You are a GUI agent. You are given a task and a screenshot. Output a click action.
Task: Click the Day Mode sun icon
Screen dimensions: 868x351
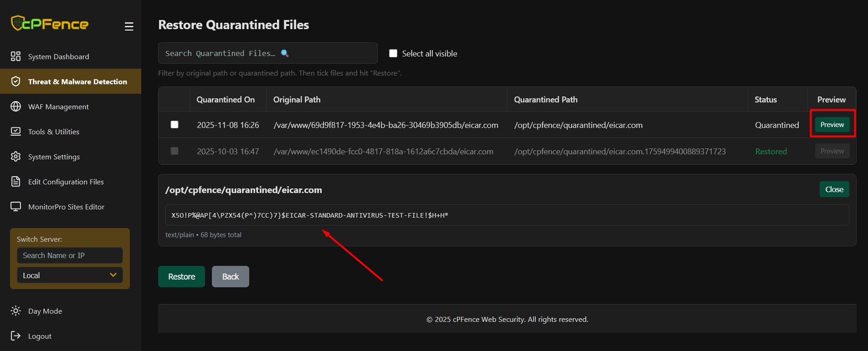[16, 311]
